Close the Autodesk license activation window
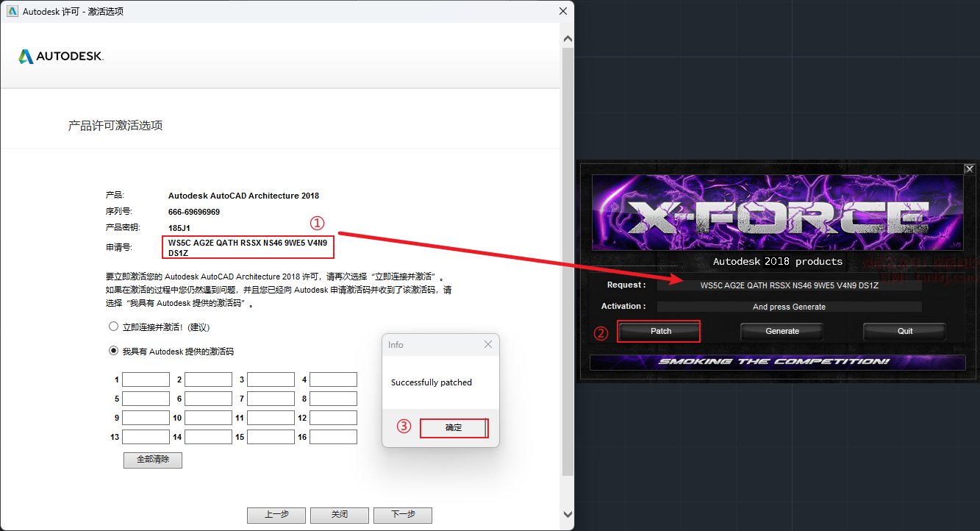The image size is (980, 531). click(563, 11)
